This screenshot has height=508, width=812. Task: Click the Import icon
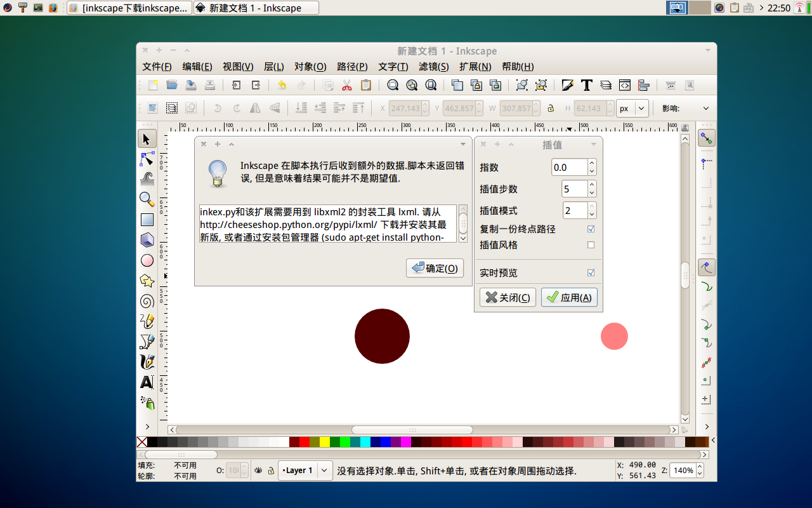tap(237, 85)
